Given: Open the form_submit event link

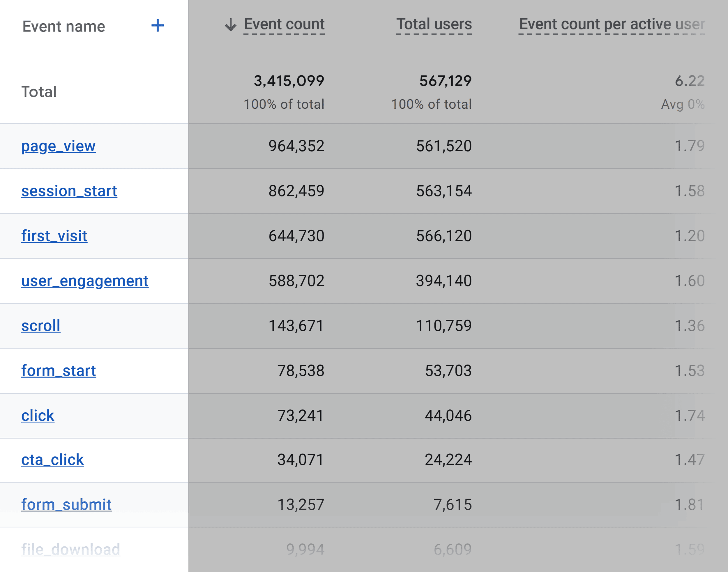Looking at the screenshot, I should click(x=66, y=504).
